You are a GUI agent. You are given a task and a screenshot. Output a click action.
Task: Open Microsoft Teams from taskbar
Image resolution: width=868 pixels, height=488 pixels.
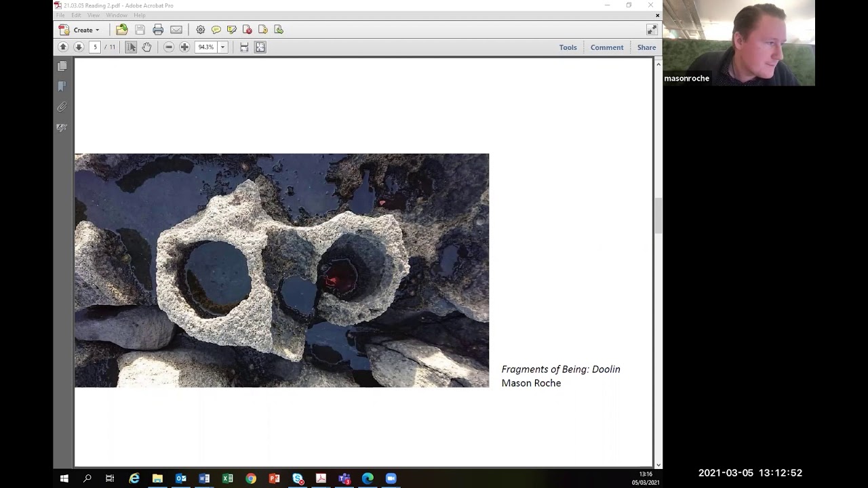pyautogui.click(x=344, y=479)
